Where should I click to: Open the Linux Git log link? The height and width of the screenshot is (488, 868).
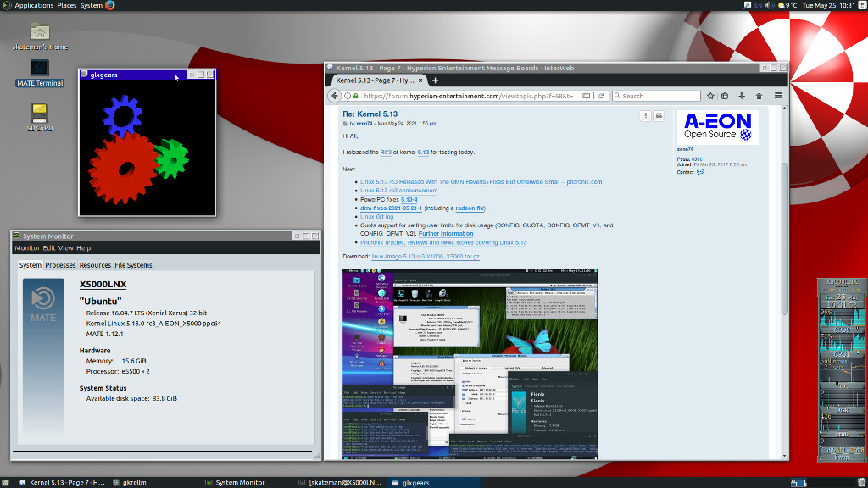[376, 217]
